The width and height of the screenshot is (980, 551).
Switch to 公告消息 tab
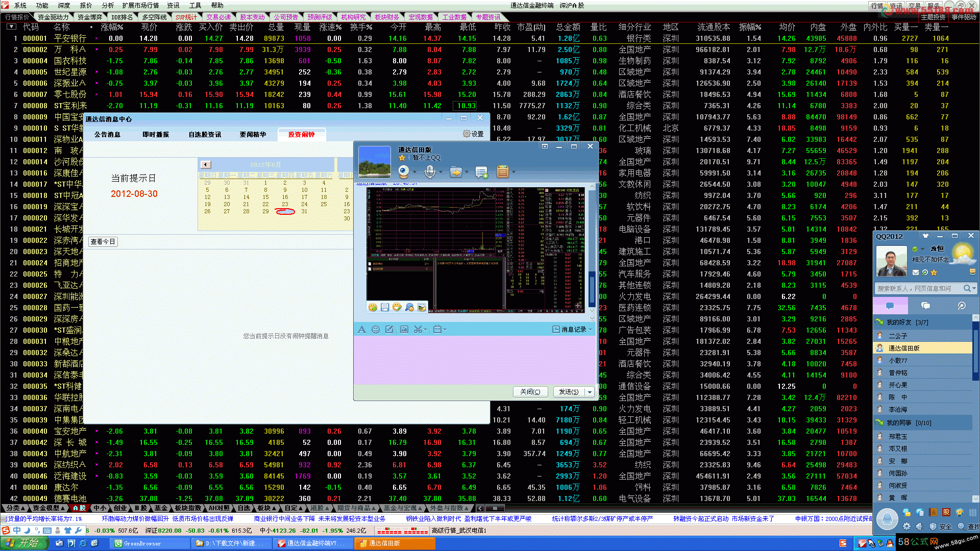tap(107, 134)
